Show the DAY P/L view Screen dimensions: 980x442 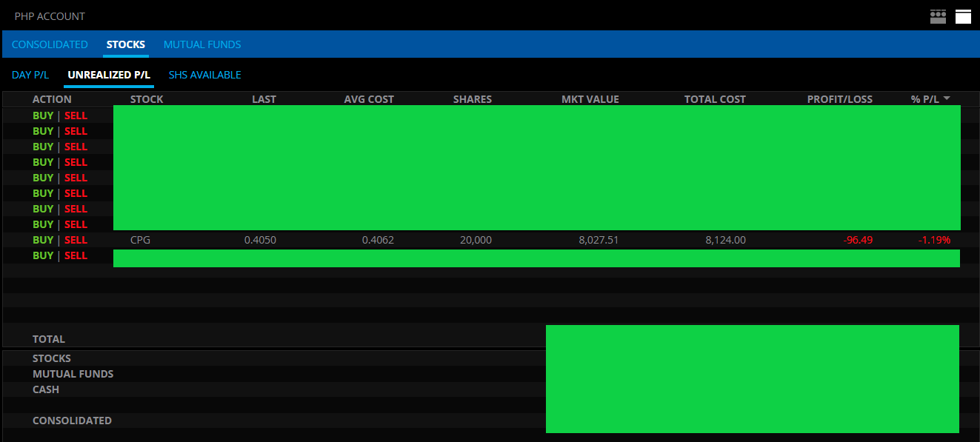point(30,75)
